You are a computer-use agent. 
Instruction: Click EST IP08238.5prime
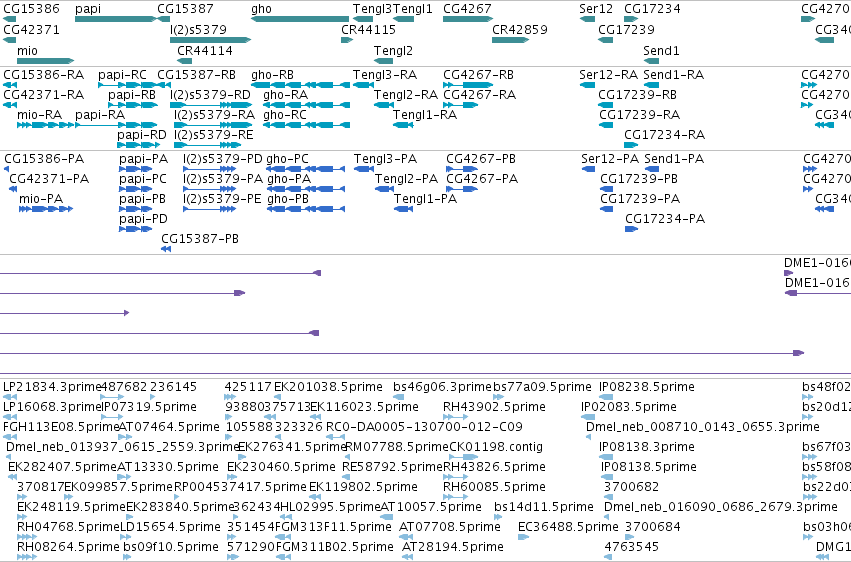(x=606, y=397)
